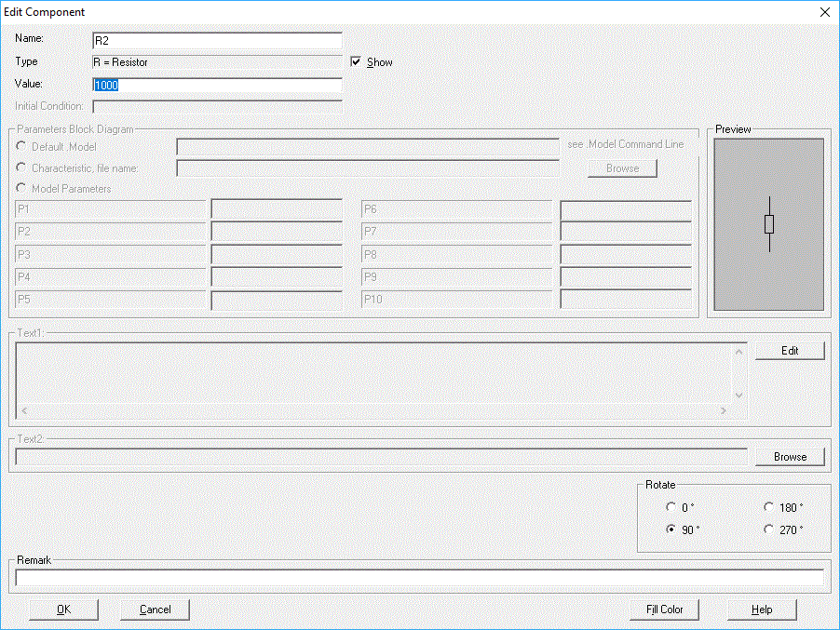Screen dimensions: 840x630
Task: Click the 'see .Model Command Line' text
Action: click(625, 144)
